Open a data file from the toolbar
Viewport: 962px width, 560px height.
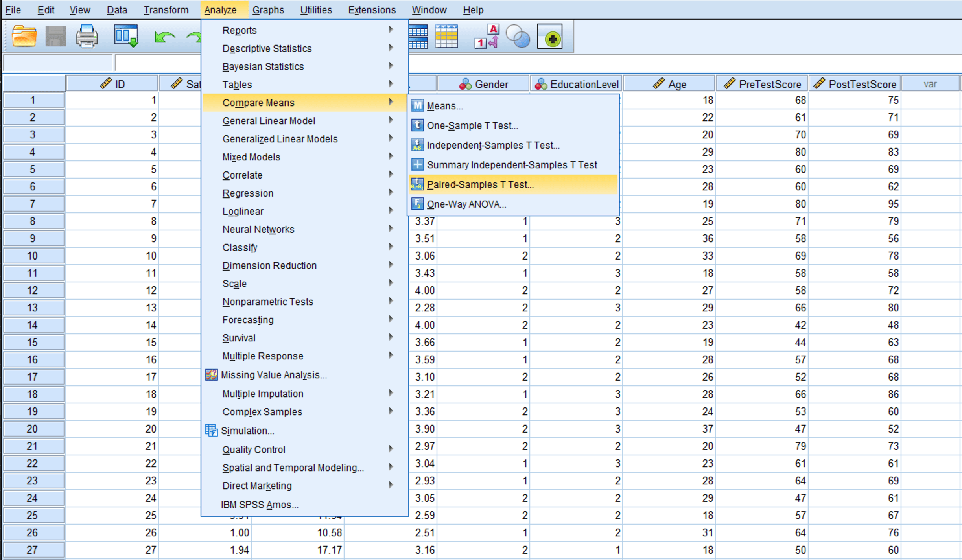[24, 36]
